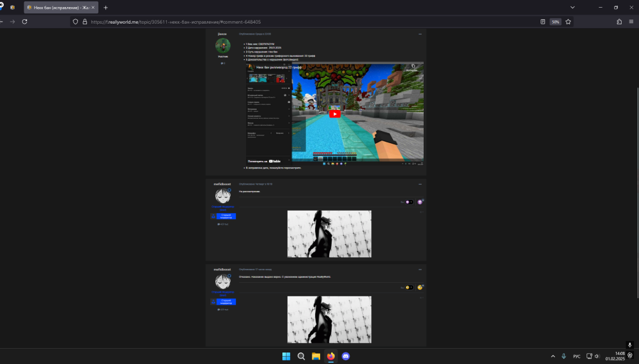639x364 pixels.
Task: Open the Thursday timestamp on 'На рассмотрении' post
Action: coord(256,184)
